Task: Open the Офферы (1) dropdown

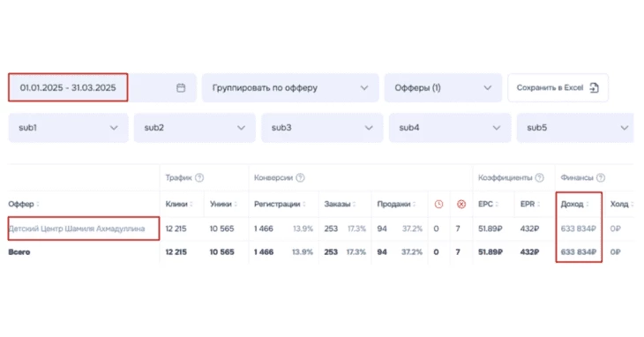Action: [x=443, y=88]
